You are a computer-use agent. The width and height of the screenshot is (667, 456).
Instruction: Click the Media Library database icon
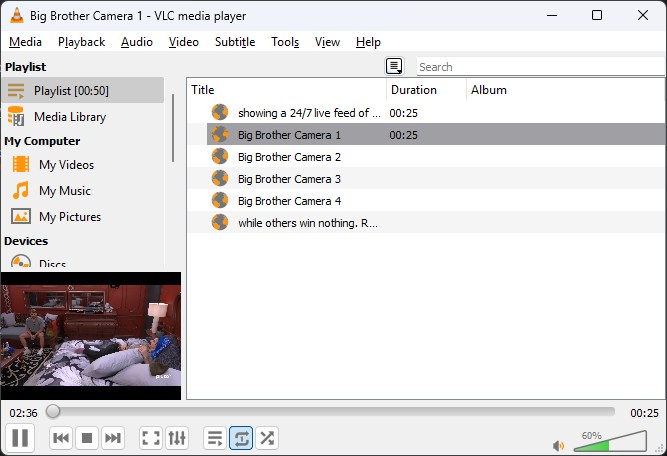(x=16, y=116)
